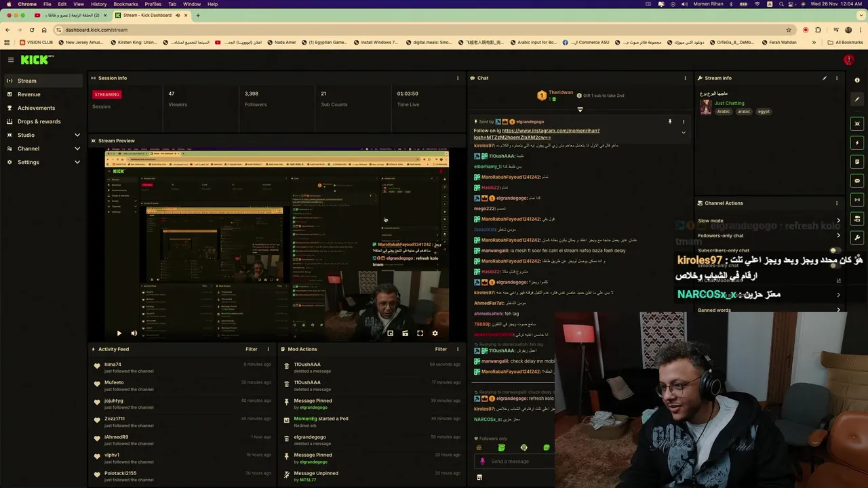
Task: Click the info icon in right widget bar
Action: click(857, 81)
